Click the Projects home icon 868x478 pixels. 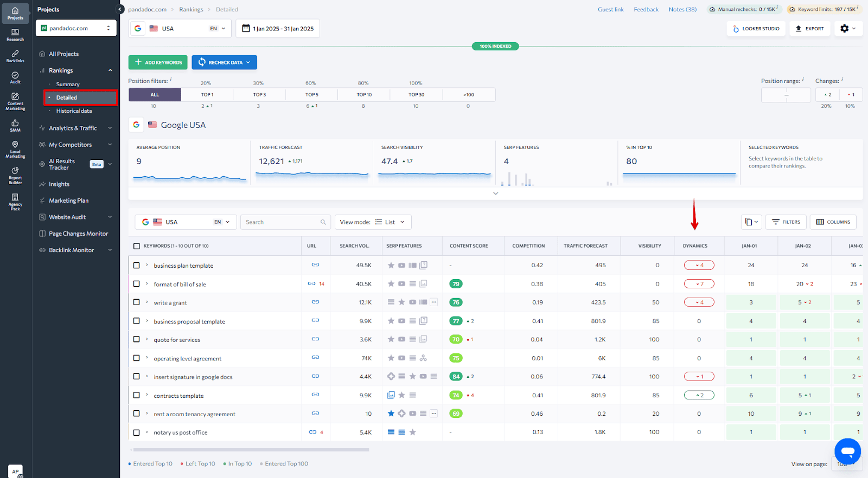15,13
